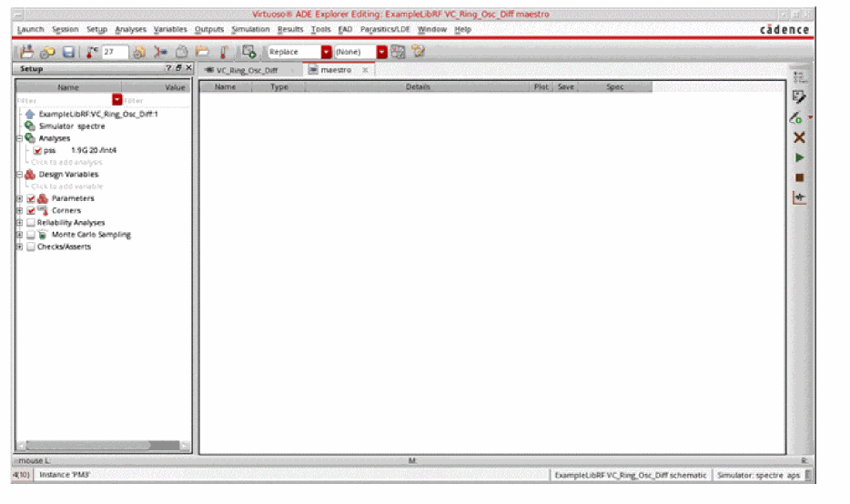Open the Launch menu
850x504 pixels.
[30, 29]
